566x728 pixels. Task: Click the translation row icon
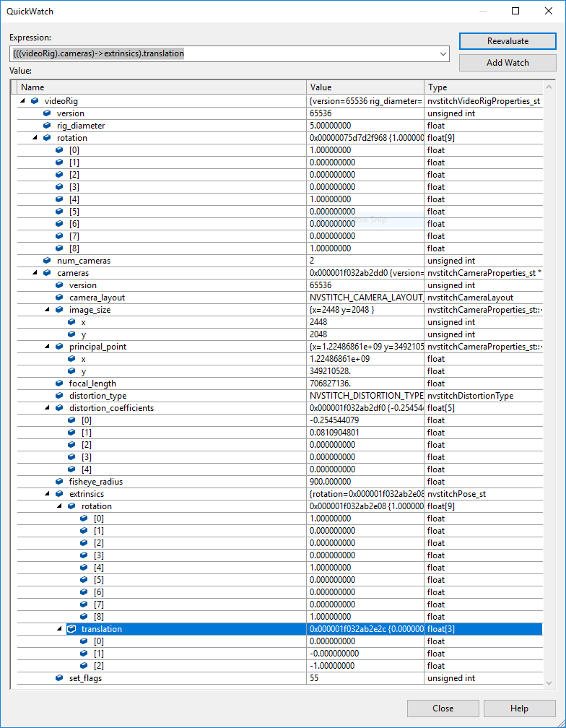pos(71,628)
